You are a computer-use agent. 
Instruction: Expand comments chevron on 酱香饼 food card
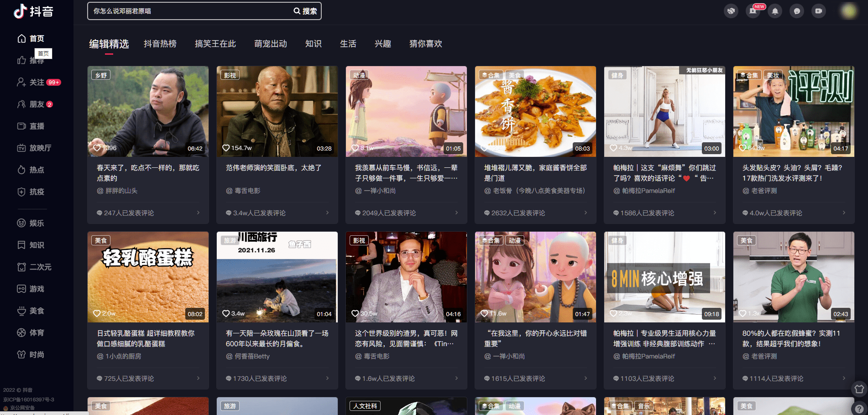586,213
